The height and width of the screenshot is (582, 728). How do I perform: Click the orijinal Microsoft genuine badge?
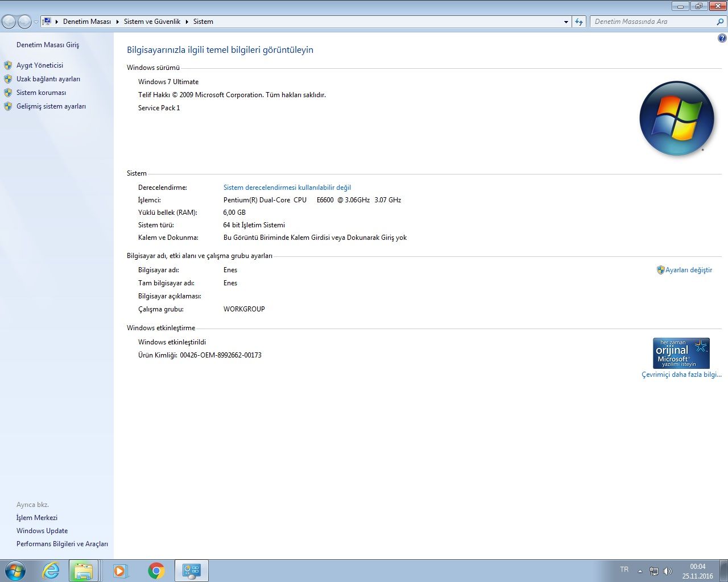(681, 353)
